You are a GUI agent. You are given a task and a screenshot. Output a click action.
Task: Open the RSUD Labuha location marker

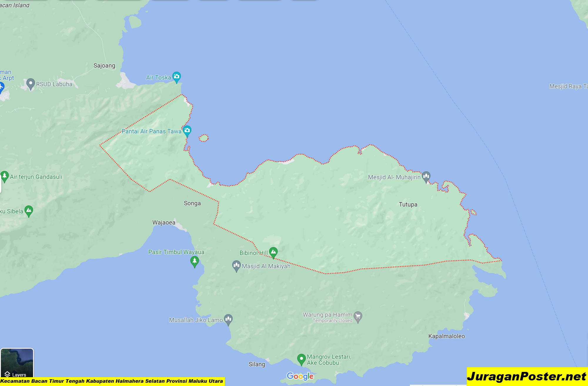pyautogui.click(x=31, y=84)
